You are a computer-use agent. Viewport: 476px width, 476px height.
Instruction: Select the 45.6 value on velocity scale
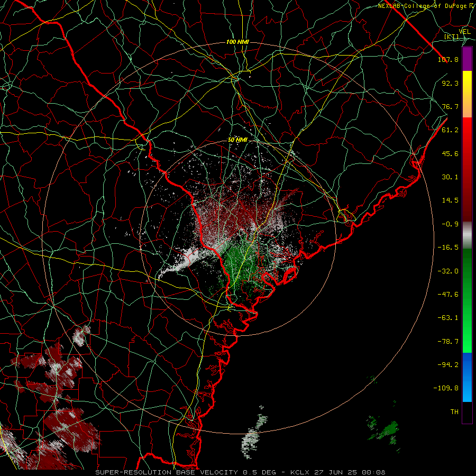[x=450, y=153]
